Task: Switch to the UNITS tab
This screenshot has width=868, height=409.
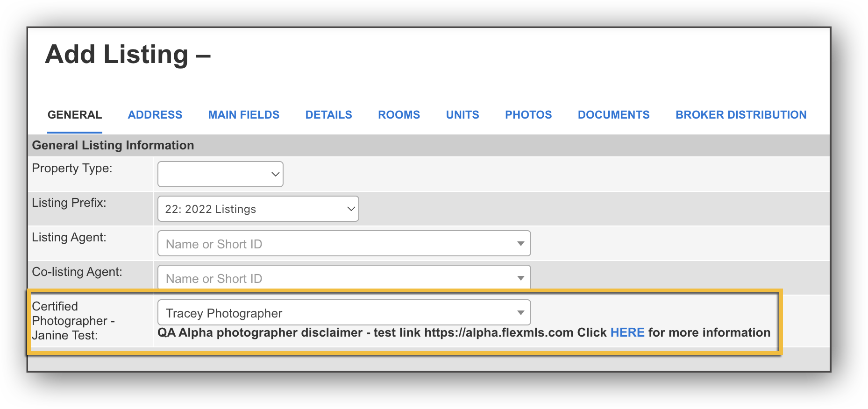Action: click(462, 115)
